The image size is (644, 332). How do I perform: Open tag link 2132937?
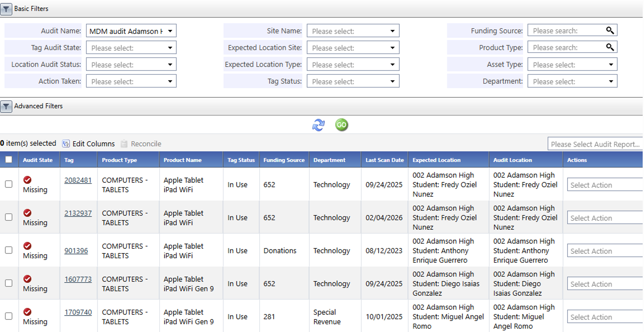78,213
